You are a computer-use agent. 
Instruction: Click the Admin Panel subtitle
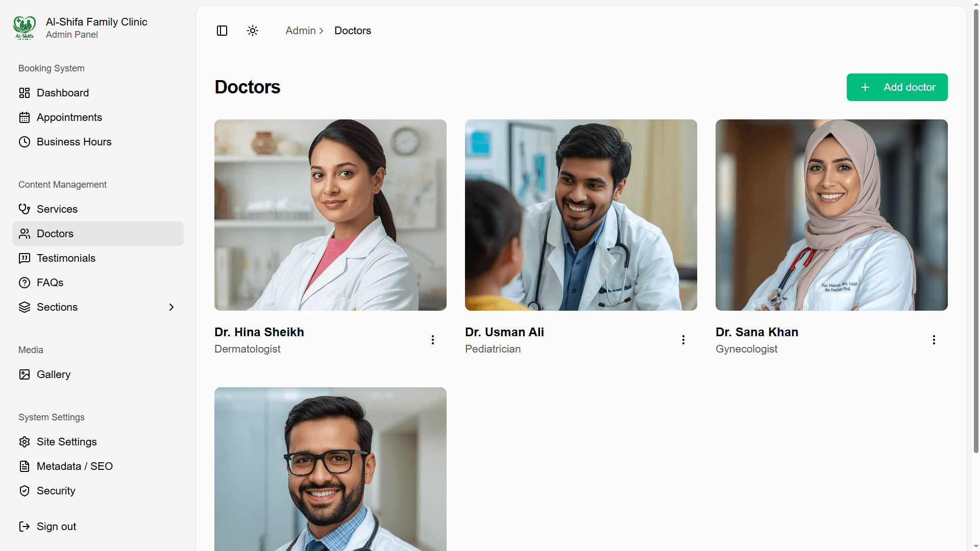point(72,35)
